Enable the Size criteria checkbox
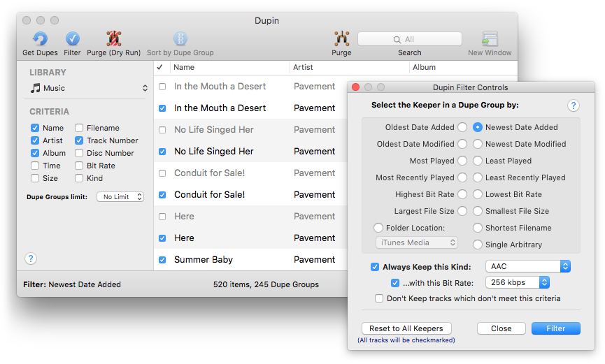 click(x=35, y=178)
